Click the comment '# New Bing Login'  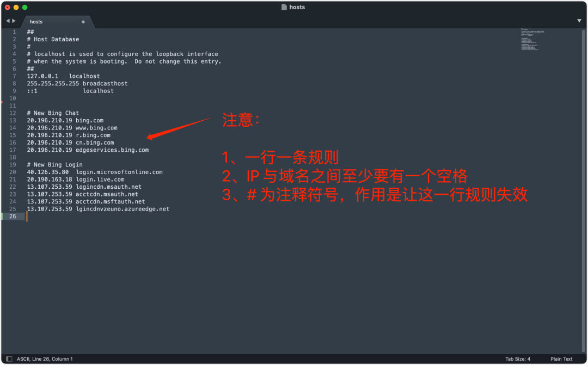coord(55,164)
